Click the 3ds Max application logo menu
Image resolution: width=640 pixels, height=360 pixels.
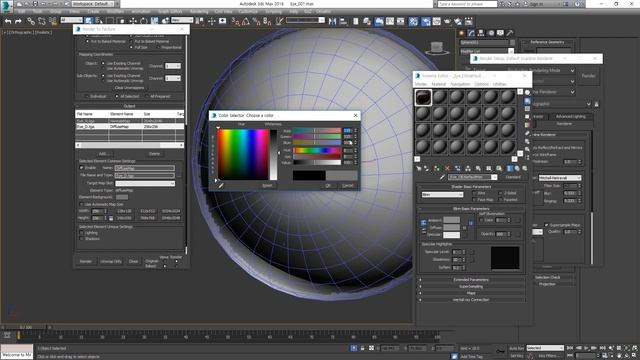click(x=6, y=5)
